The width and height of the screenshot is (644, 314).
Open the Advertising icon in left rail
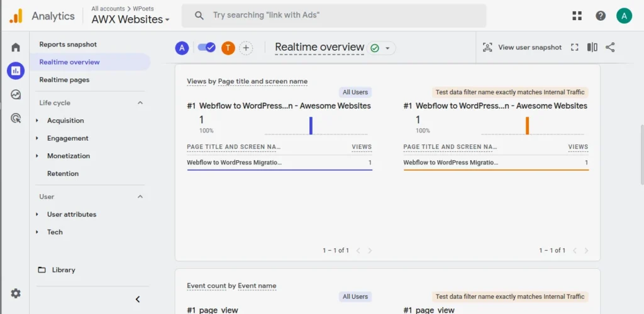click(x=16, y=119)
